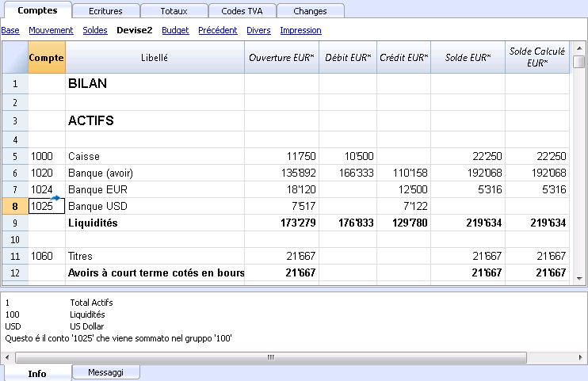Open the Budget view link
The height and width of the screenshot is (381, 588).
(175, 30)
